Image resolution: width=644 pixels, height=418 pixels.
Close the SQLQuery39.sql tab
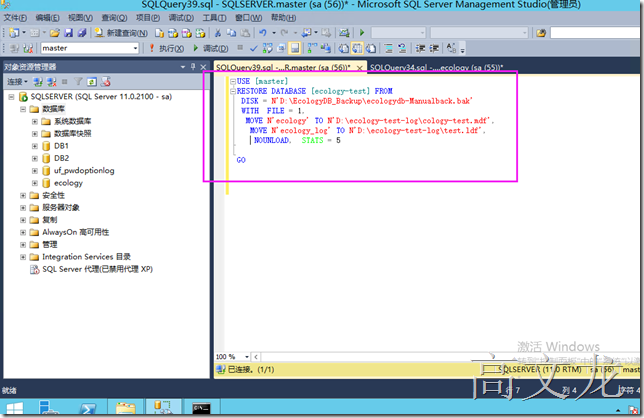(360, 68)
